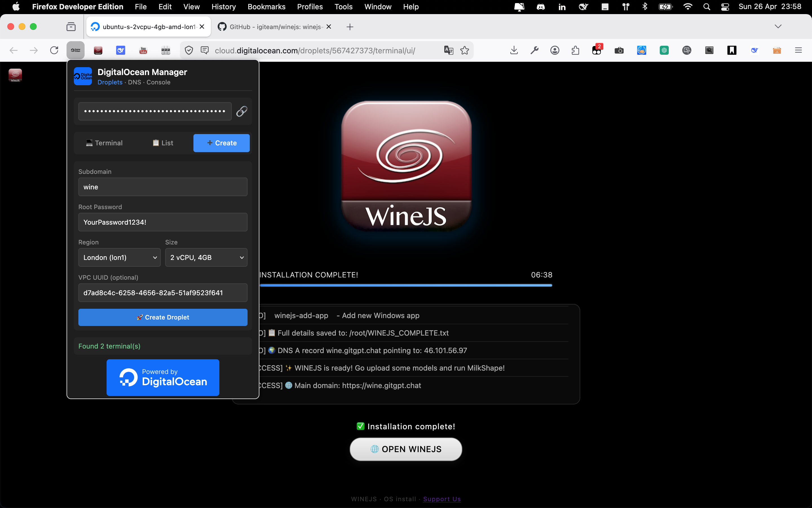The image size is (812, 508).
Task: Switch to the List tab in DigitalOcean Manager
Action: coord(163,143)
